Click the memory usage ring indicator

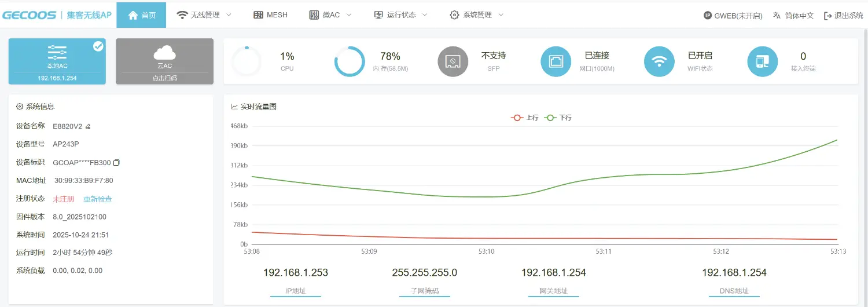click(350, 62)
